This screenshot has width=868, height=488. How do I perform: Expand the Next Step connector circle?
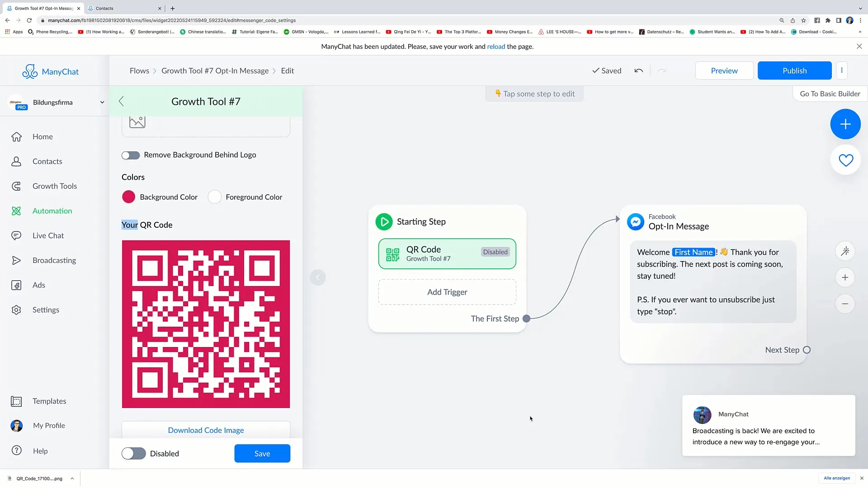[807, 350]
